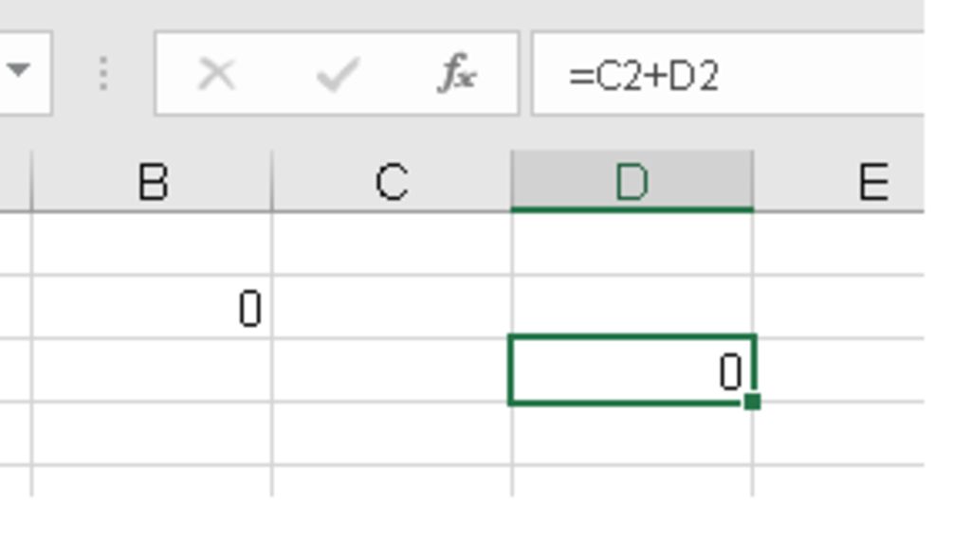Click the Cancel (X) formula icon
This screenshot has width=971, height=560.
216,74
